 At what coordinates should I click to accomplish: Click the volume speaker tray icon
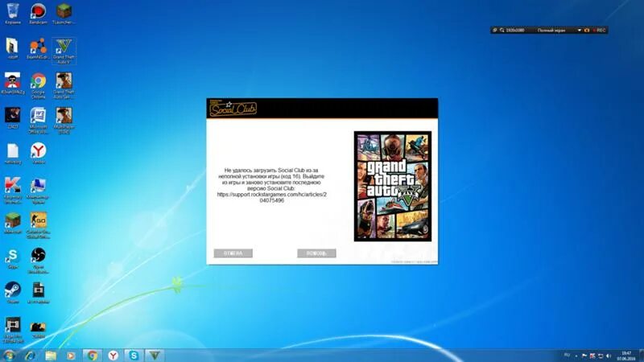click(x=609, y=356)
